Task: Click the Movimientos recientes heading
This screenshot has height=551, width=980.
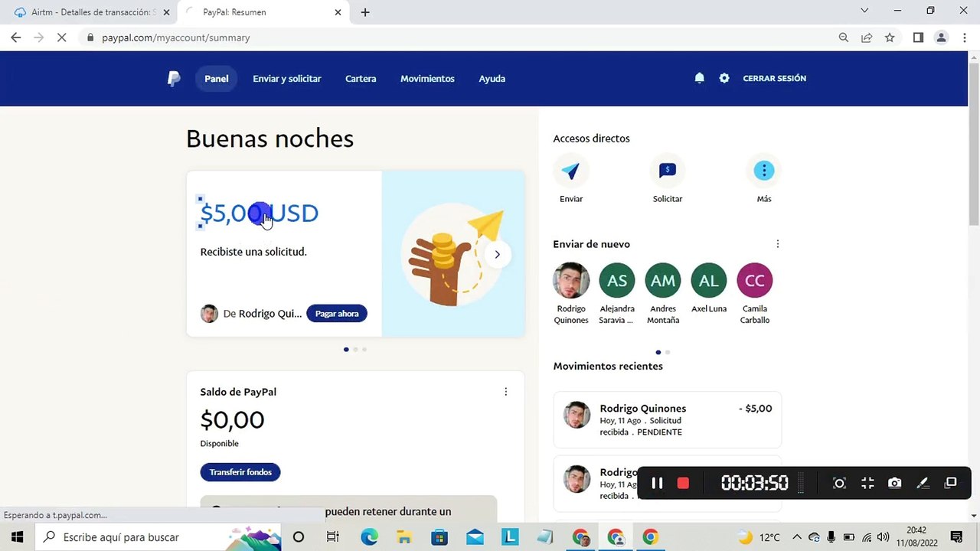Action: pos(608,366)
